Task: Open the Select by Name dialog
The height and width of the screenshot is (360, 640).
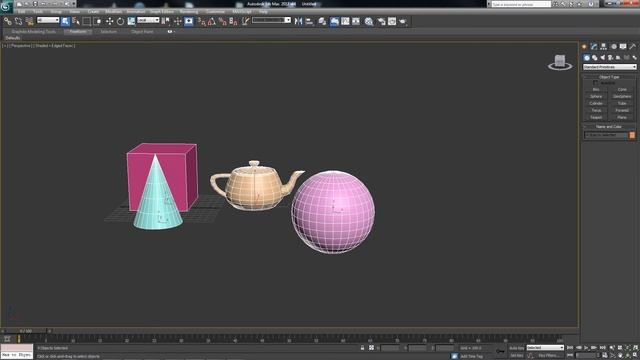Action: [x=76, y=21]
